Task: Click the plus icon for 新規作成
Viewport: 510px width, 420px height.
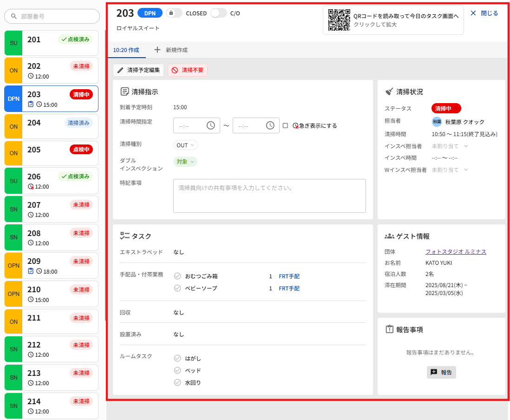Action: click(157, 50)
